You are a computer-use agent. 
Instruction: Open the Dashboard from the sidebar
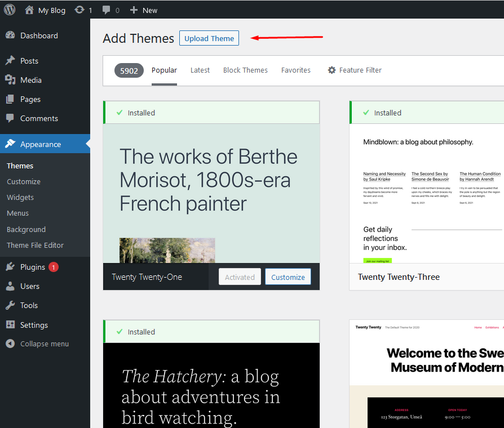coord(39,35)
